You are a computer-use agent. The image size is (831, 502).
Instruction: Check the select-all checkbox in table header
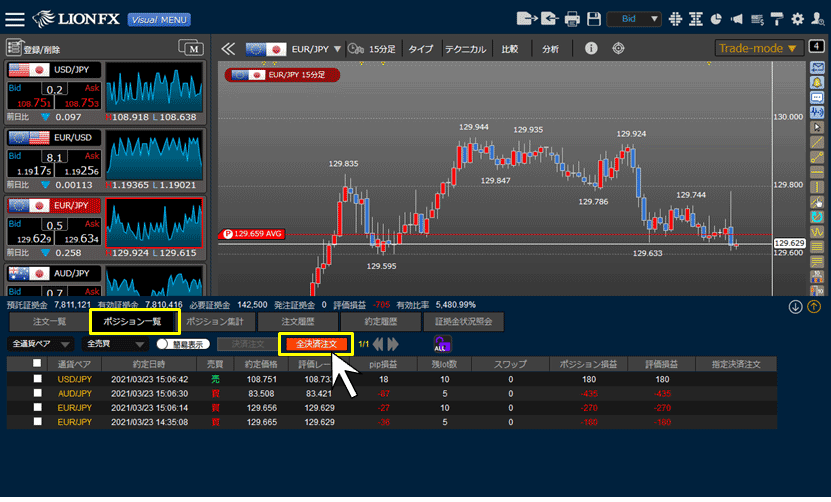click(37, 363)
